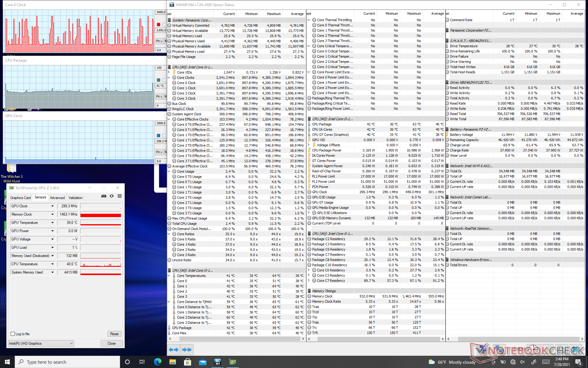Open Microsoft Edge from the taskbar
Viewport: 588px width, 368px height.
point(158,362)
